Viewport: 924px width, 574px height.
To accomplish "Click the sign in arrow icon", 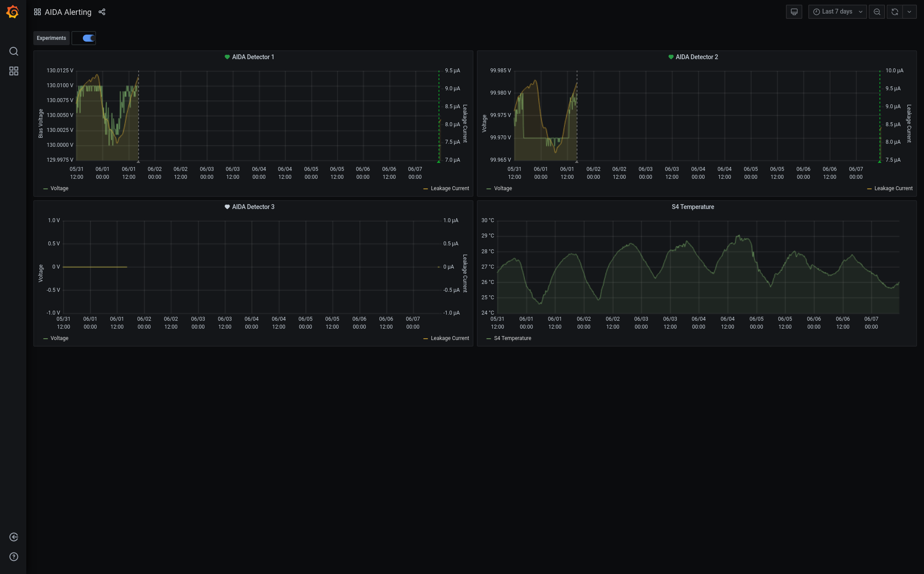I will [14, 537].
